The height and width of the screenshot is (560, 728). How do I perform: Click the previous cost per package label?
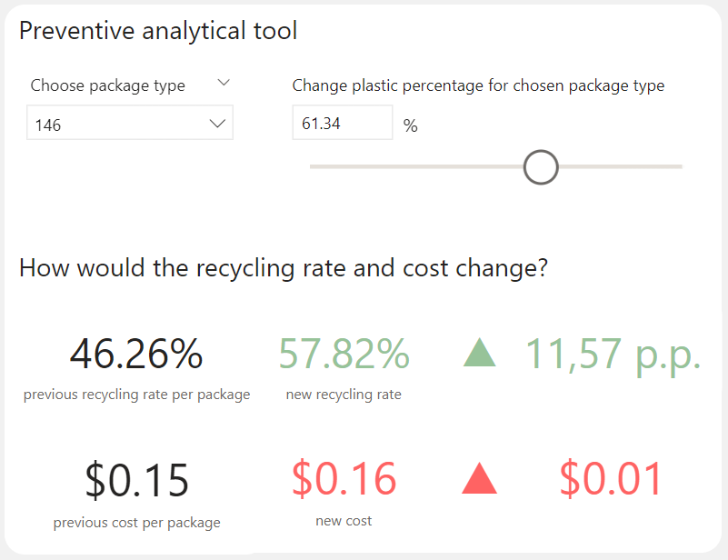pos(135,523)
